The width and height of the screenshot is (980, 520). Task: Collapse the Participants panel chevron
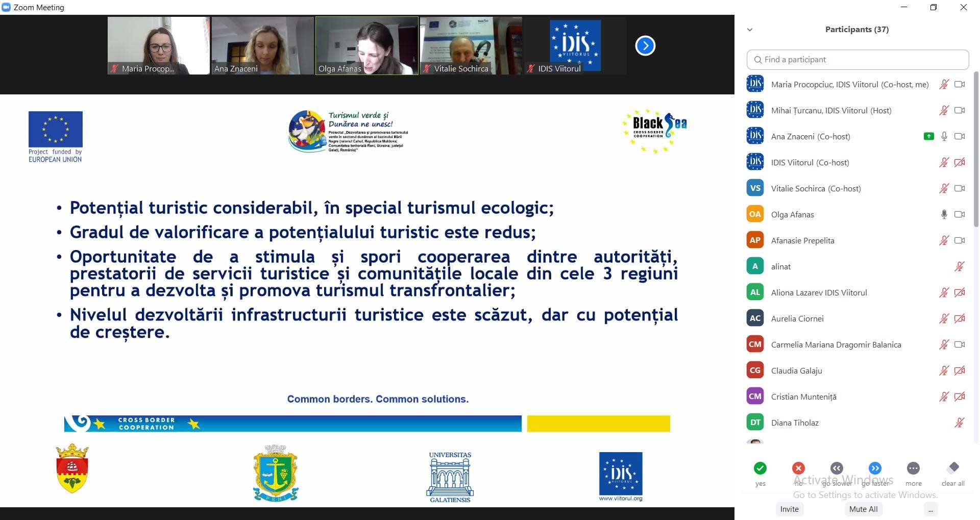click(750, 30)
